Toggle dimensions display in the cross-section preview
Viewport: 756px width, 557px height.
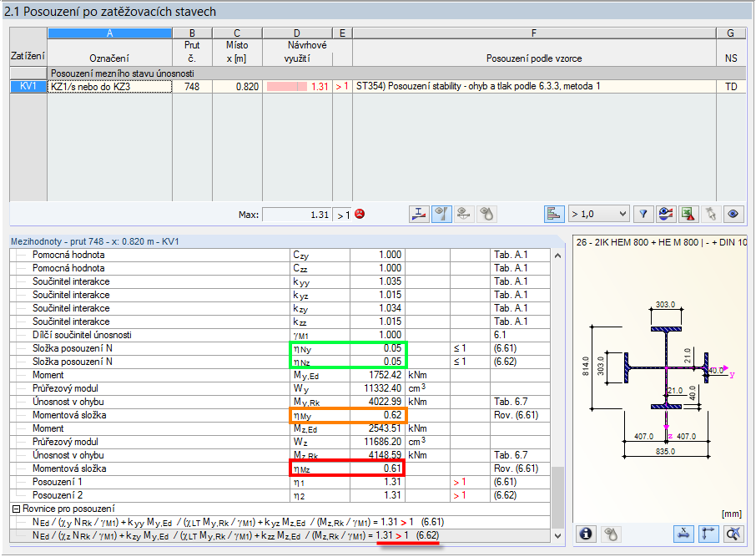coord(683,534)
